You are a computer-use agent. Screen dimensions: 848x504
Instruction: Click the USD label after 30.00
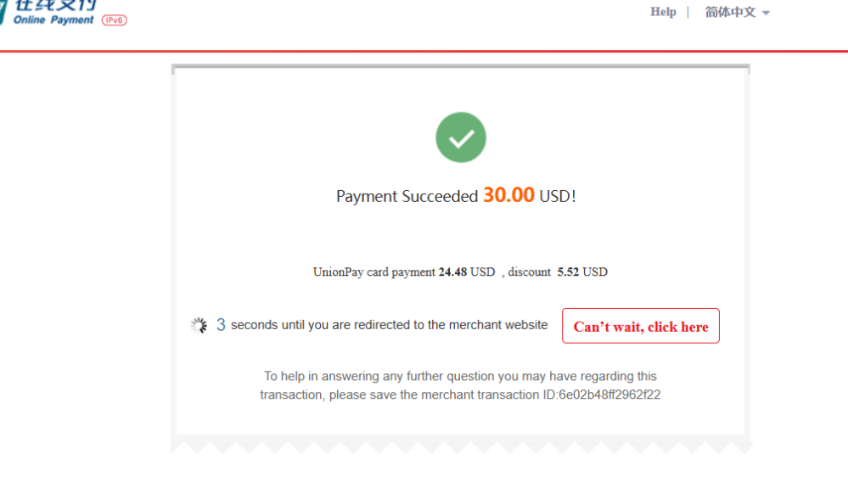[557, 197]
